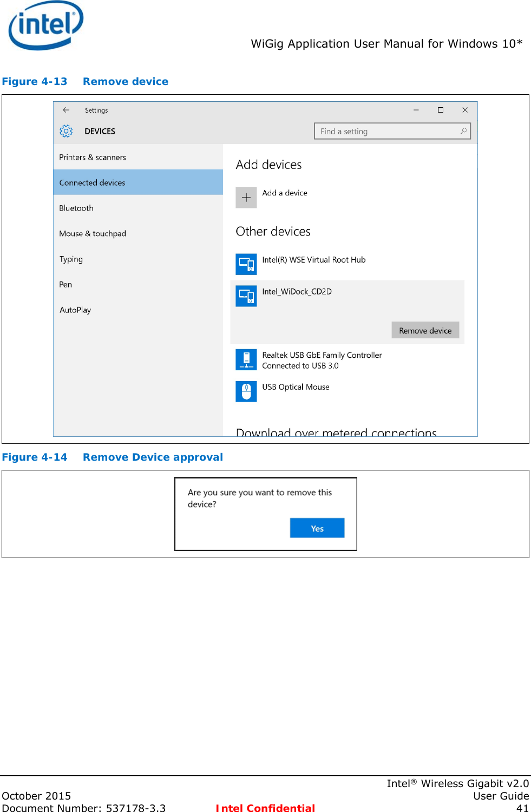
Task: Confirm removal with Yes button
Action: [317, 528]
